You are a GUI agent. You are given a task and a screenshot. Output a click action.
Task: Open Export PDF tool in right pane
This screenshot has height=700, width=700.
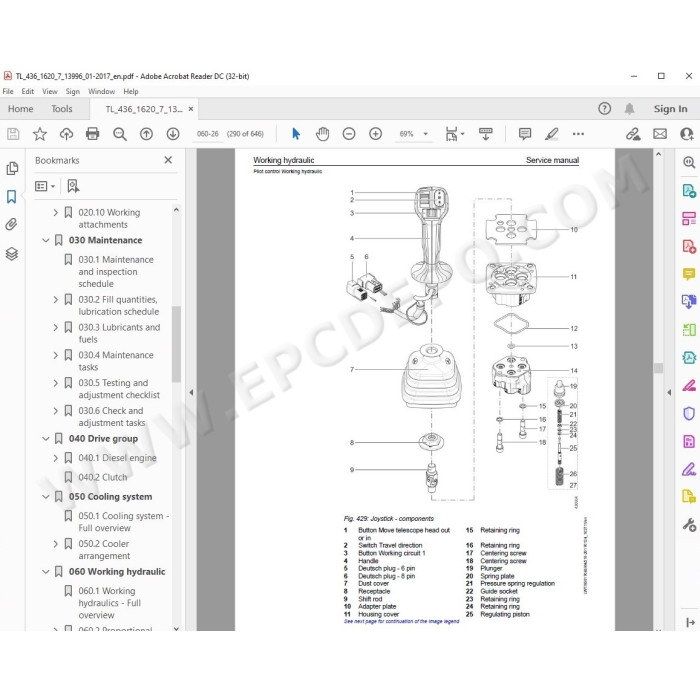(689, 191)
